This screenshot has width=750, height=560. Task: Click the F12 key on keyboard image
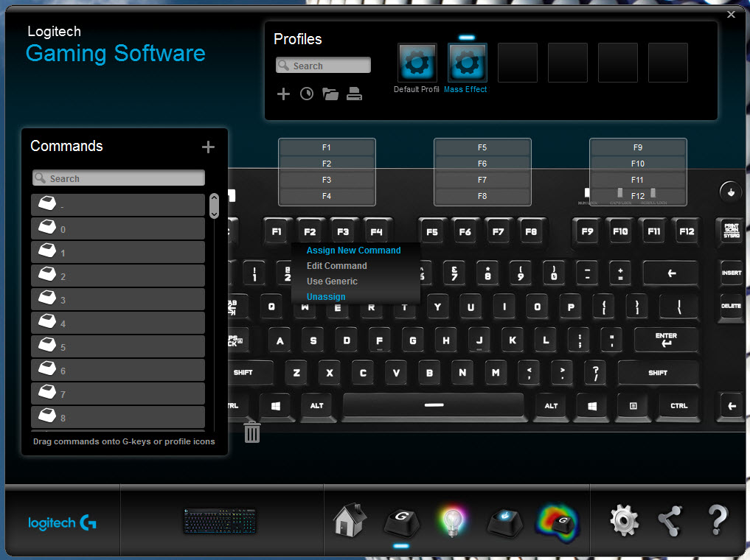point(687,231)
